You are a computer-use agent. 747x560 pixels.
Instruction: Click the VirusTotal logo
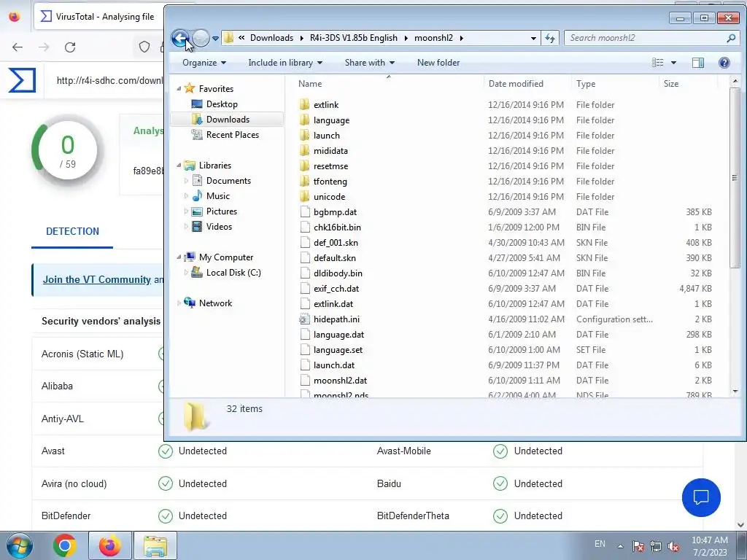coord(22,80)
